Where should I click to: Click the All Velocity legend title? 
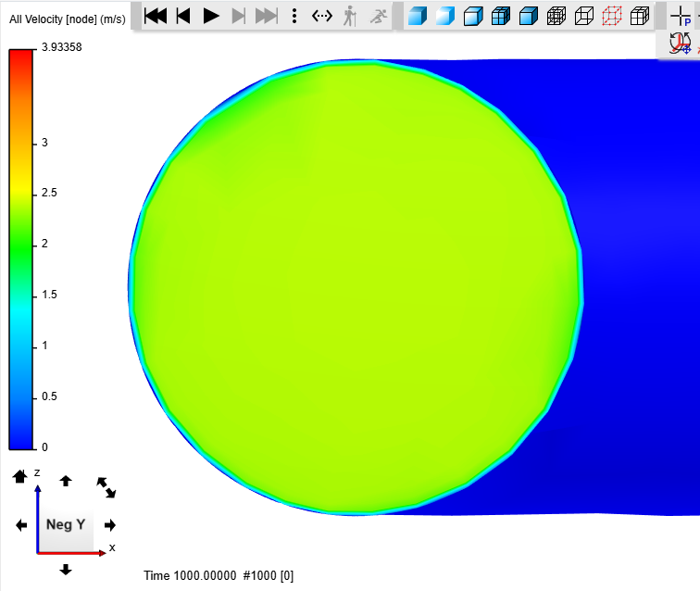[68, 19]
